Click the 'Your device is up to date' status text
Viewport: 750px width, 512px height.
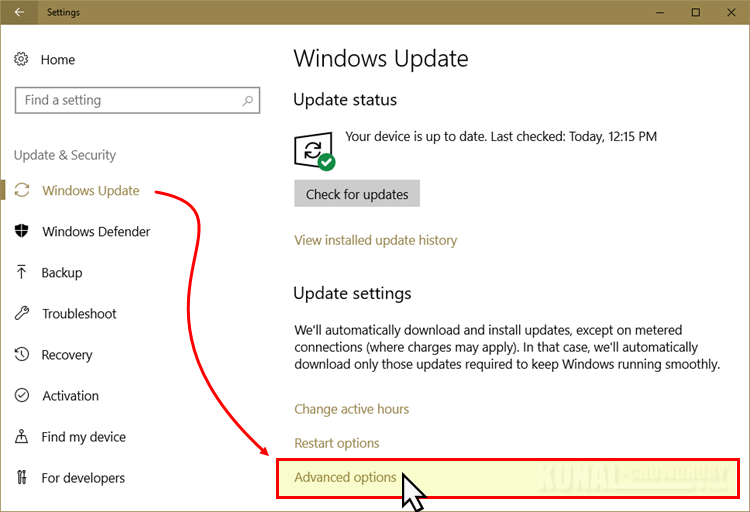(x=501, y=137)
